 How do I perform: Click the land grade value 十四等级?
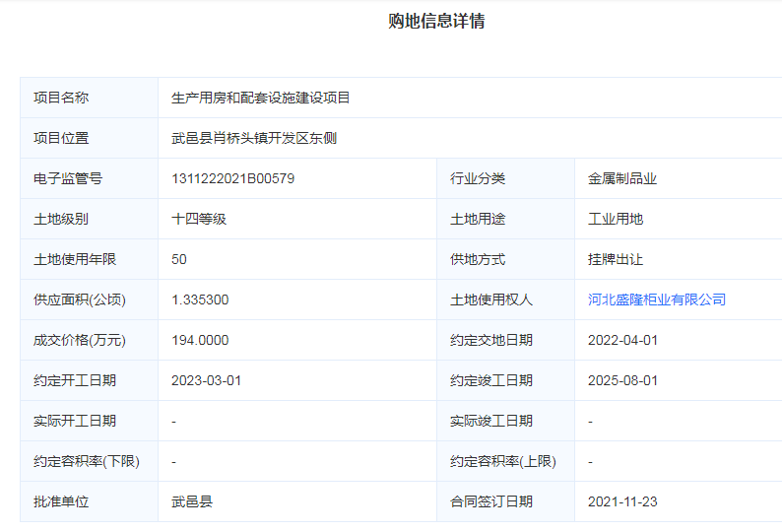[199, 219]
